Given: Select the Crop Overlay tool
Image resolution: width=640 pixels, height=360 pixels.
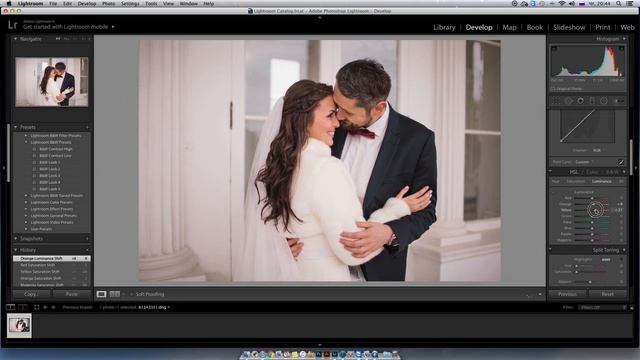Looking at the screenshot, I should [x=556, y=101].
